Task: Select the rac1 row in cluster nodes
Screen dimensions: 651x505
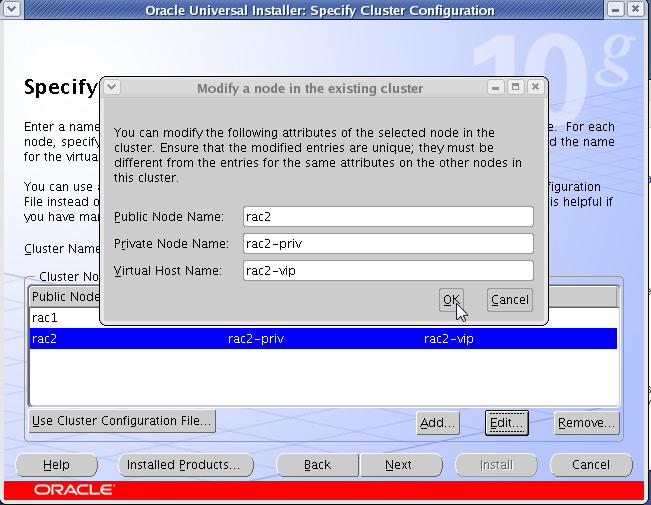Action: point(64,318)
